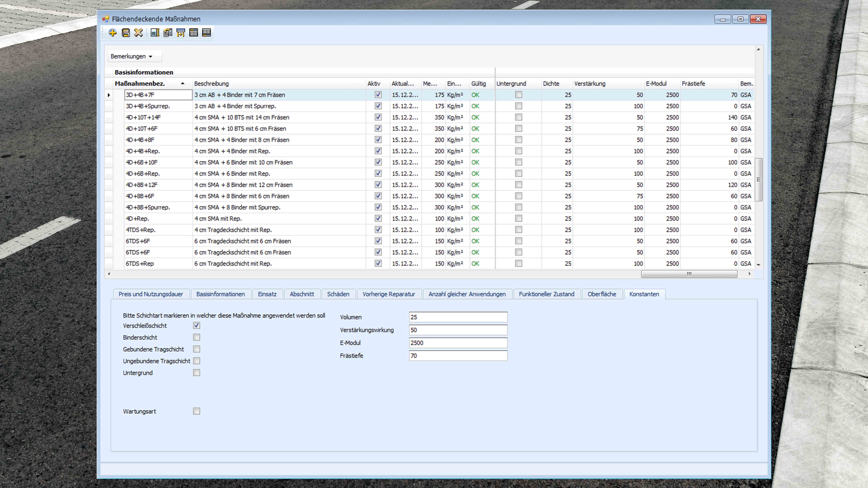Screen dimensions: 868x488
Task: Toggle Aktiv checkbox for 4D+Rep. row
Action: pos(378,218)
